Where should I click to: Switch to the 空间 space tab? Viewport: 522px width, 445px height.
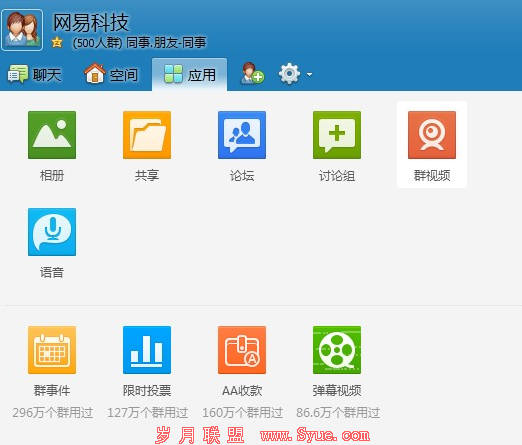[111, 74]
